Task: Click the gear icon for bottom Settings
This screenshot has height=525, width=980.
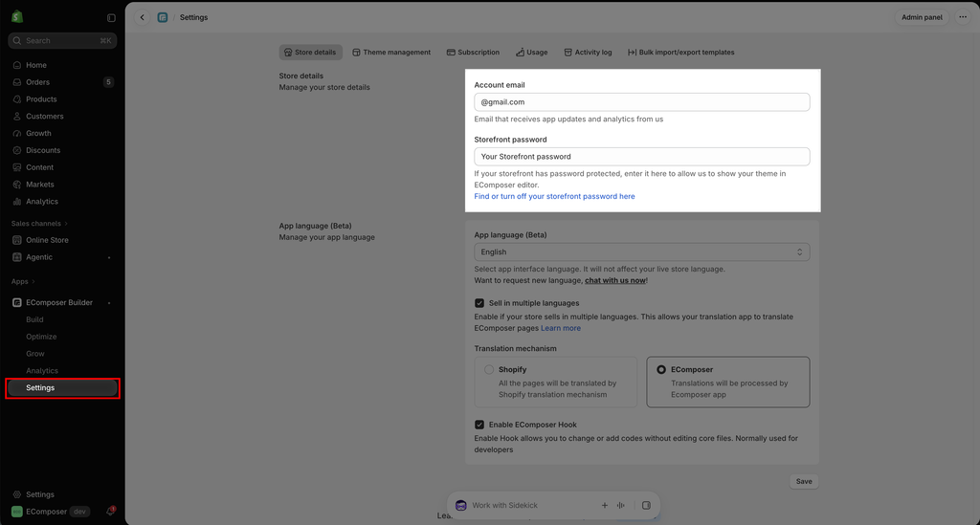Action: (x=17, y=494)
